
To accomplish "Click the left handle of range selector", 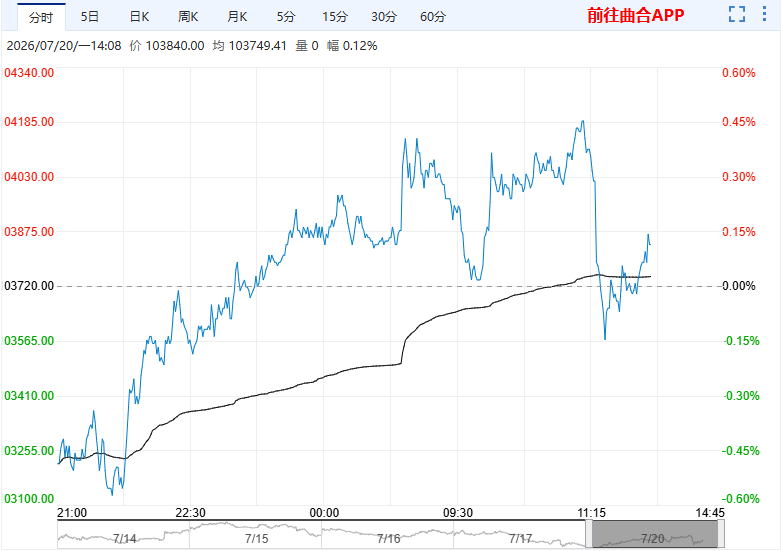I will click(x=589, y=534).
